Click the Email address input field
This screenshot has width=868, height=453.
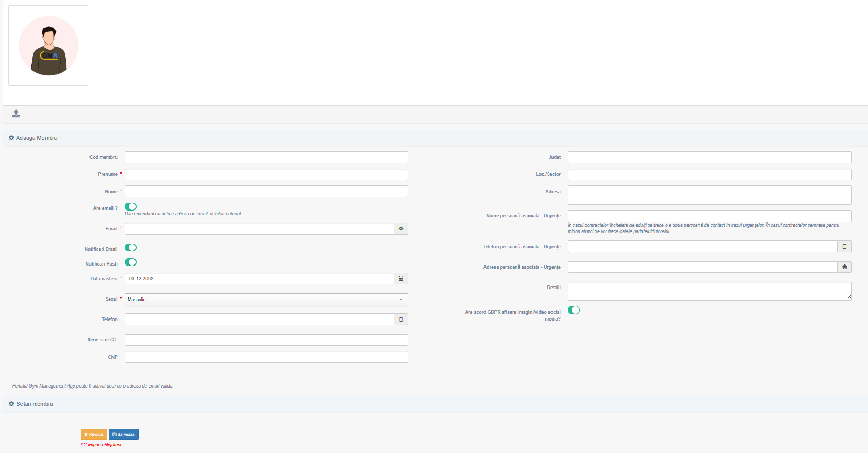coord(260,229)
